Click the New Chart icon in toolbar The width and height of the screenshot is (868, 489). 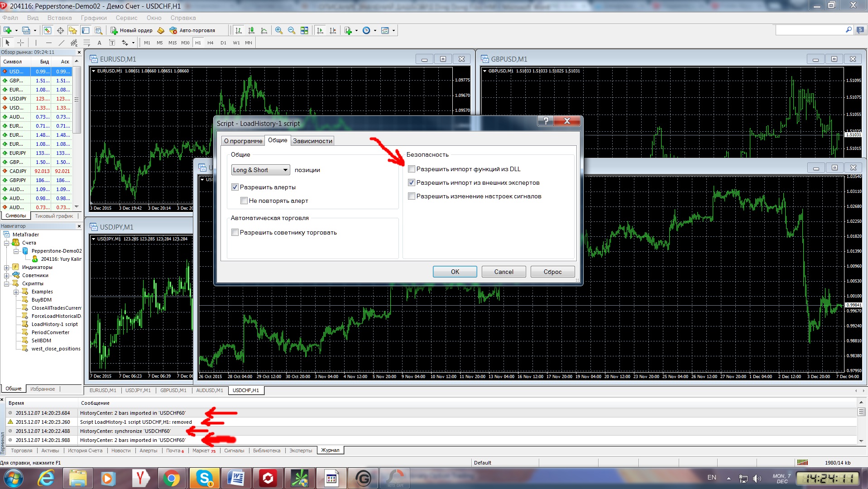point(8,30)
